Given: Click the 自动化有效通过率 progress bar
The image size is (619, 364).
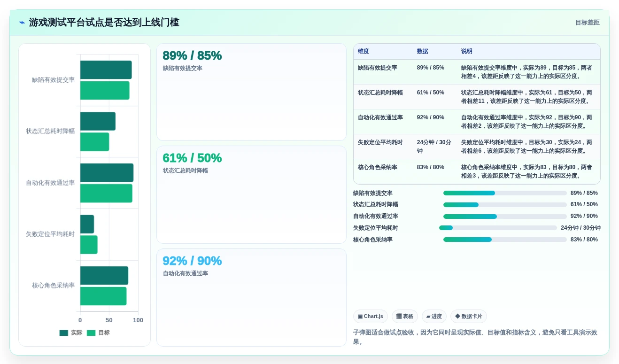Looking at the screenshot, I should tap(505, 217).
